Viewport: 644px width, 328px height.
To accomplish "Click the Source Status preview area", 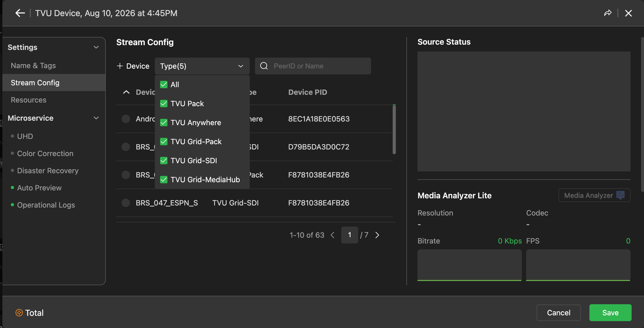I will pyautogui.click(x=524, y=111).
